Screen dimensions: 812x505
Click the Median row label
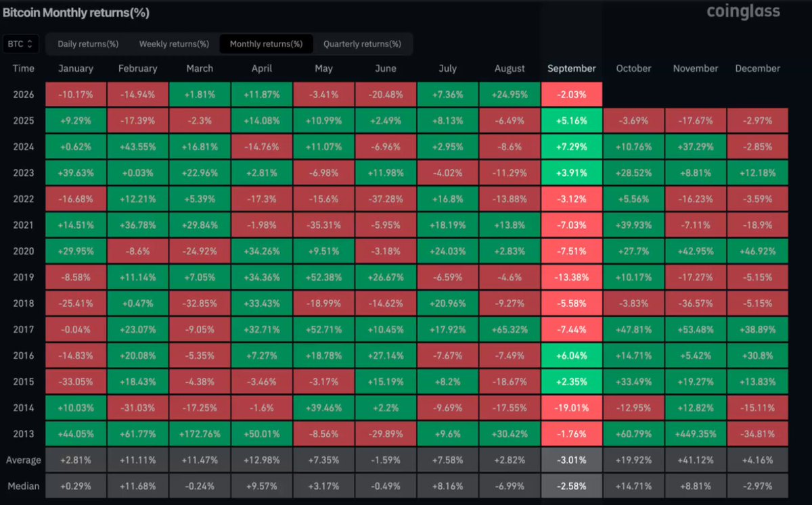pyautogui.click(x=23, y=486)
